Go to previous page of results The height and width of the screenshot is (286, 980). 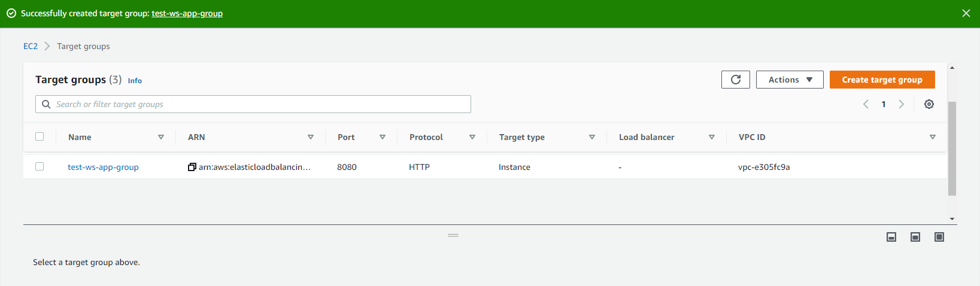coord(866,104)
